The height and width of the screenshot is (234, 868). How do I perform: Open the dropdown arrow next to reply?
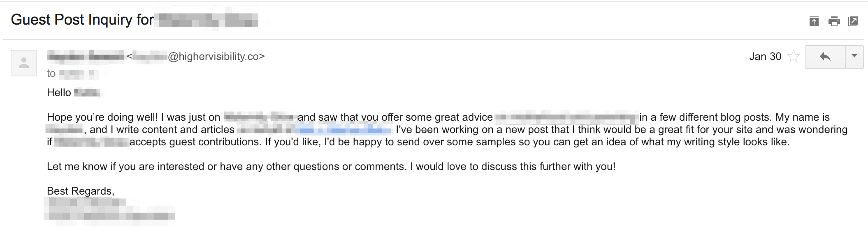tap(854, 57)
